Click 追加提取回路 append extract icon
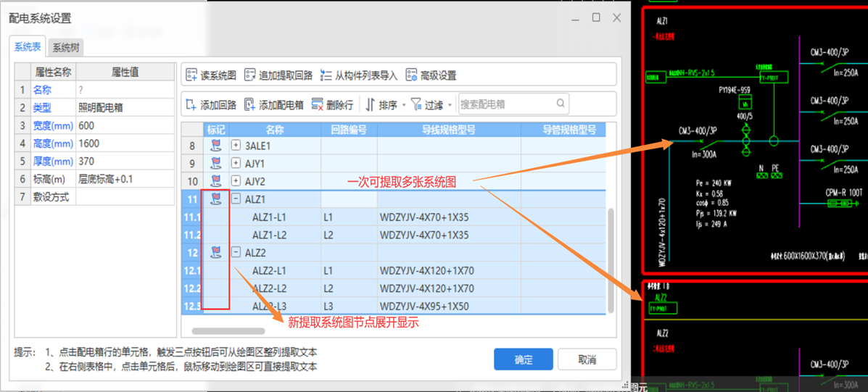Viewport: 868px width, 392px height. [x=250, y=75]
